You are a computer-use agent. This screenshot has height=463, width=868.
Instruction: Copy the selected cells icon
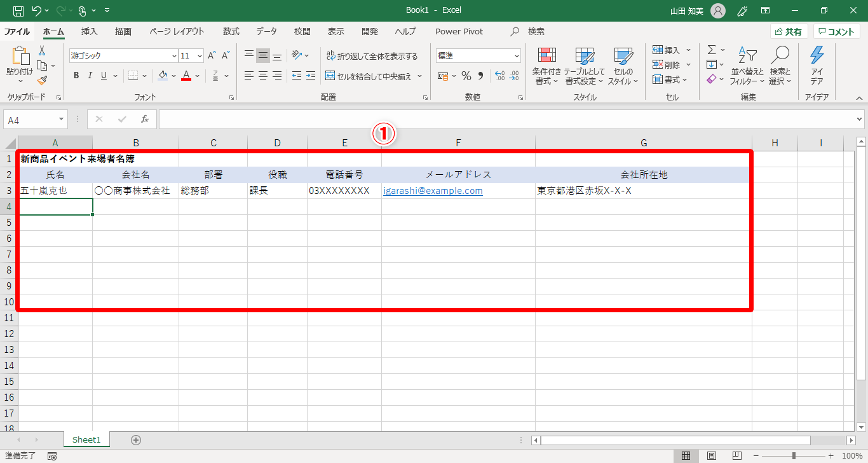(42, 66)
